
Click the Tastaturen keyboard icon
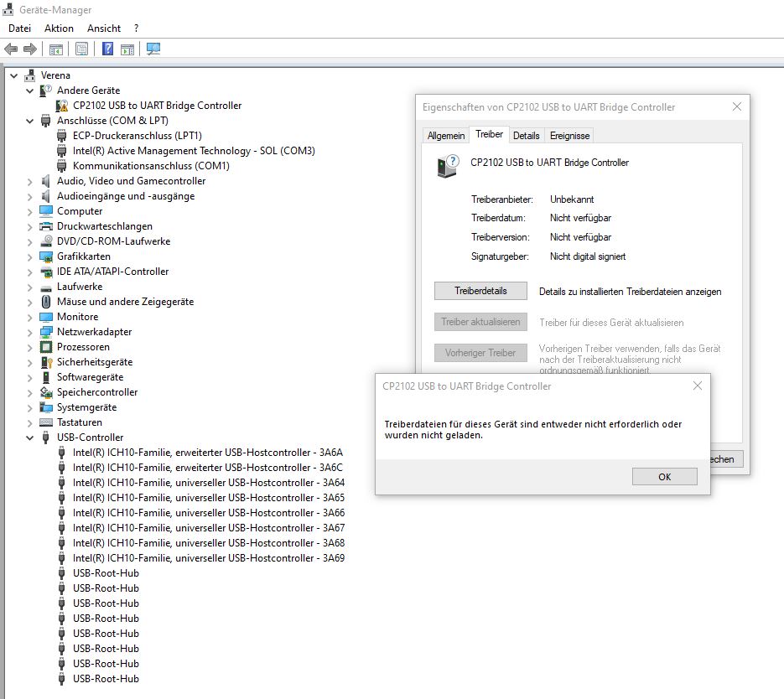(x=46, y=422)
